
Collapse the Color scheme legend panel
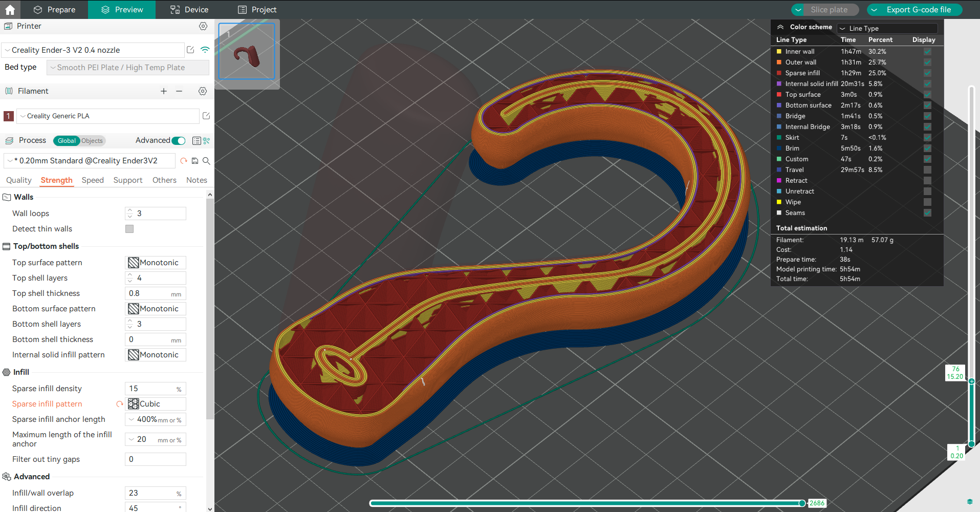(x=780, y=27)
